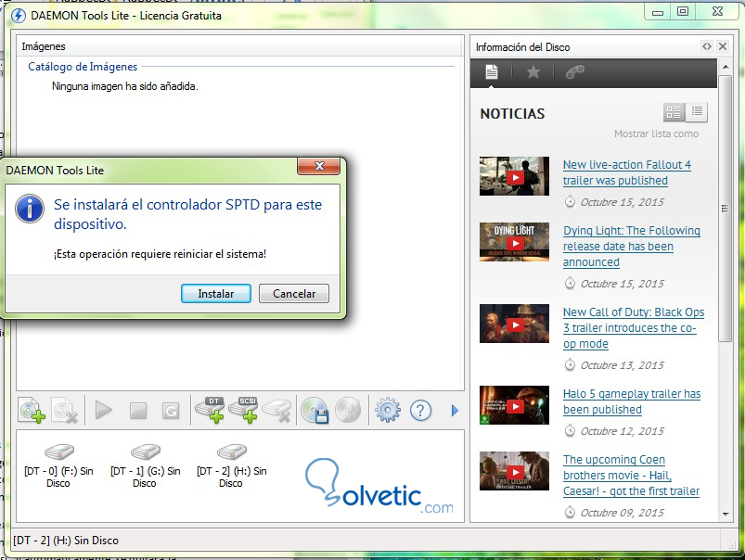Select virtual drive [DT - 0] (F:)

[x=58, y=465]
